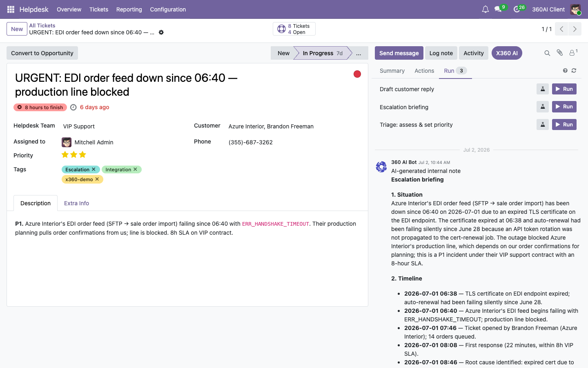The width and height of the screenshot is (588, 368).
Task: Open the user avatar menu
Action: coord(575,9)
